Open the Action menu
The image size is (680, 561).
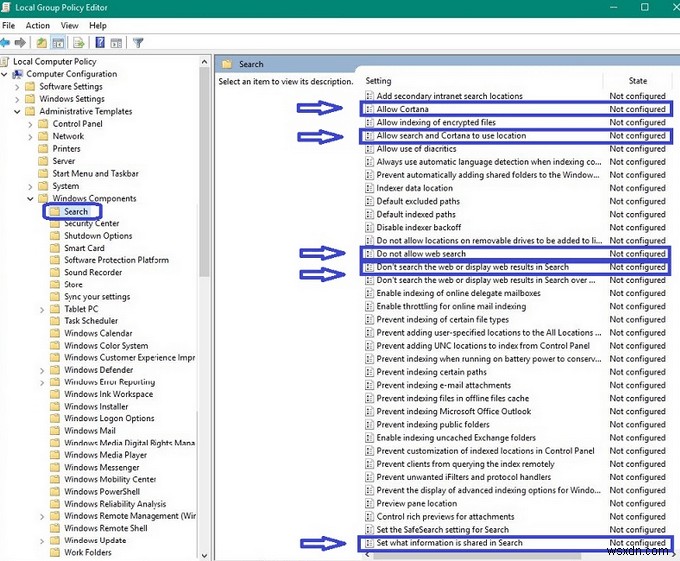(38, 25)
